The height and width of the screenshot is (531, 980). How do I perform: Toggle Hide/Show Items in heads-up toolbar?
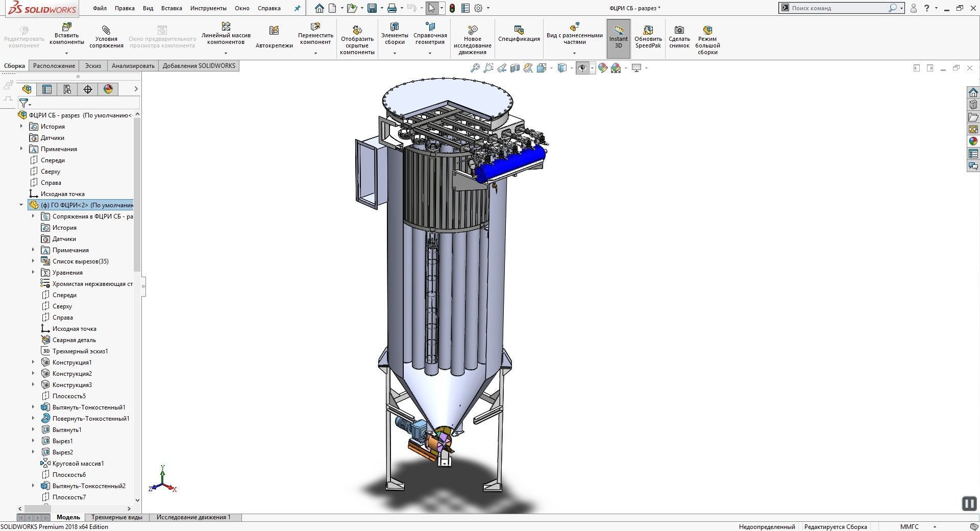(583, 68)
